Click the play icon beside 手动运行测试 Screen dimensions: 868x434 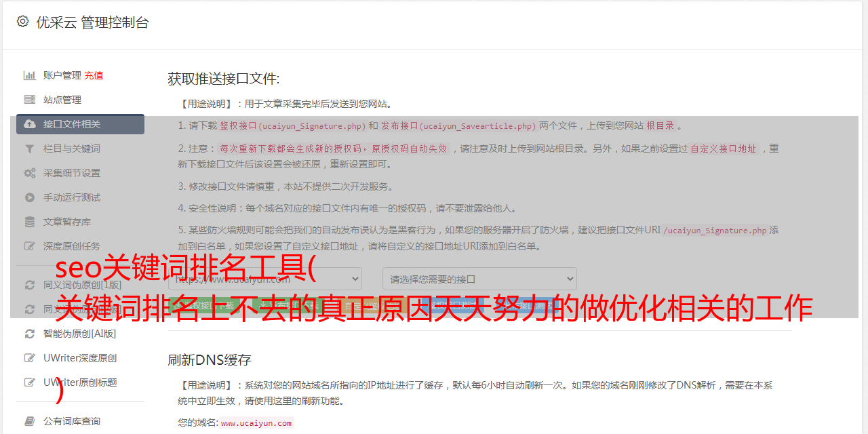pos(30,197)
